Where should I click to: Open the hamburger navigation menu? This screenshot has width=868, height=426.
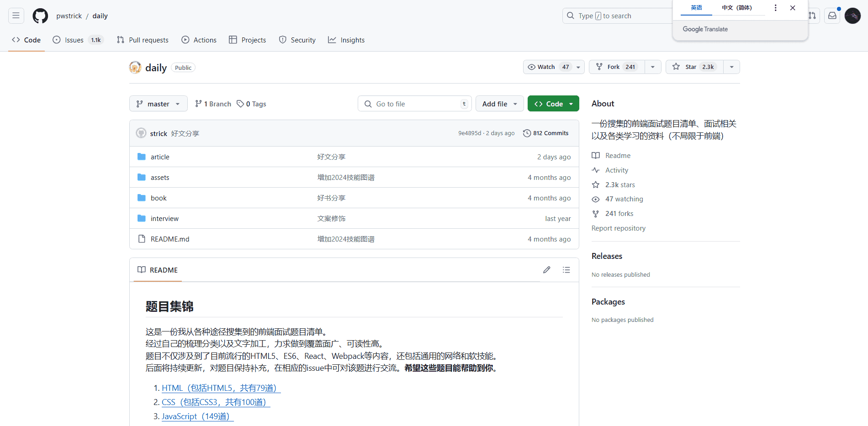click(x=16, y=16)
